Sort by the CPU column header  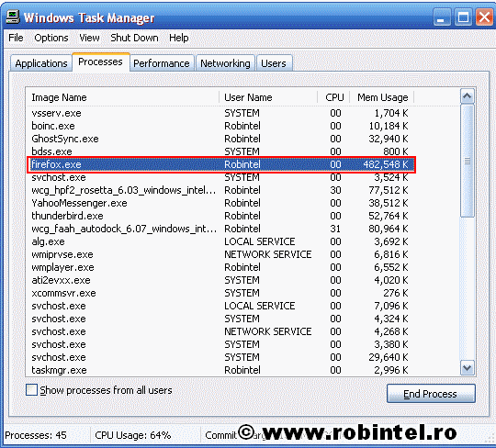click(333, 97)
